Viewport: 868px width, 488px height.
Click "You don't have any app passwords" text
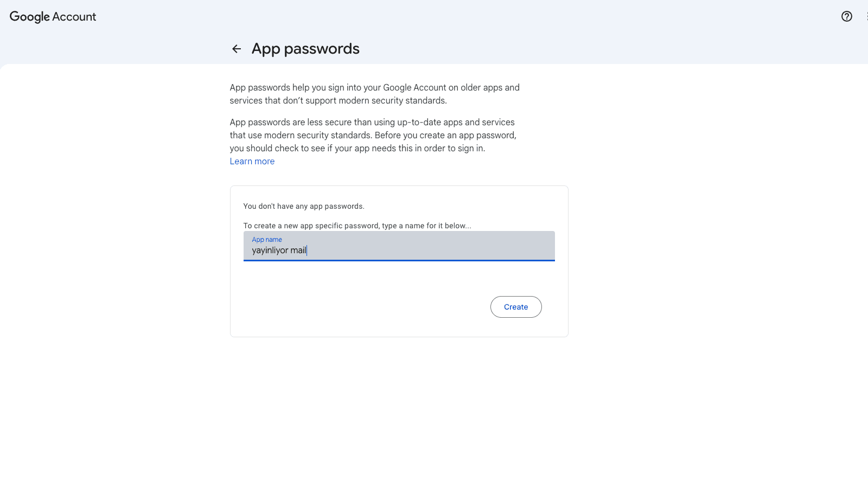pyautogui.click(x=304, y=207)
